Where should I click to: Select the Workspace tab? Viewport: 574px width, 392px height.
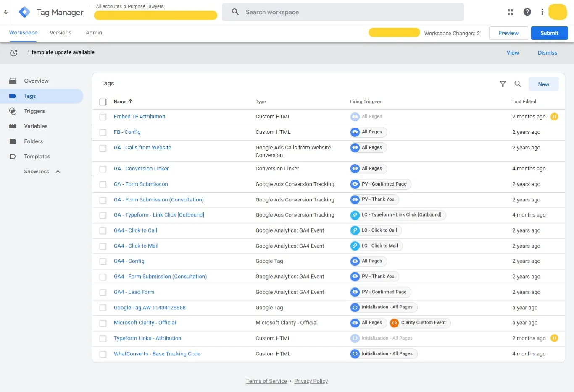[x=23, y=33]
